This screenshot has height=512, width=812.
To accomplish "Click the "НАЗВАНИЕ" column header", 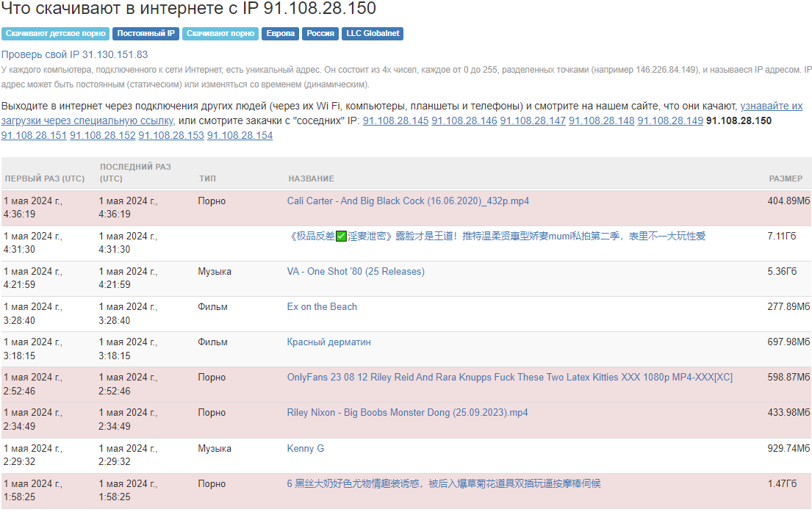I will click(x=312, y=179).
